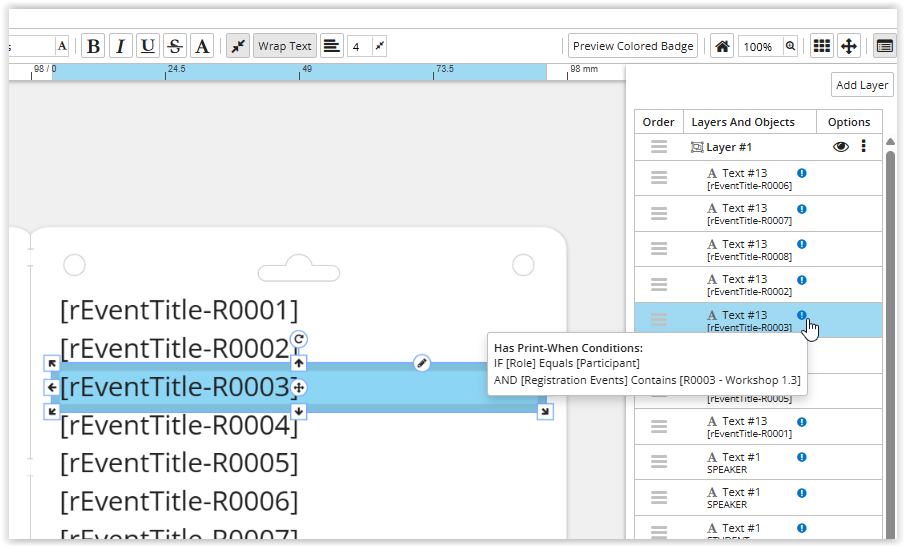
Task: Click the home view icon
Action: [722, 46]
